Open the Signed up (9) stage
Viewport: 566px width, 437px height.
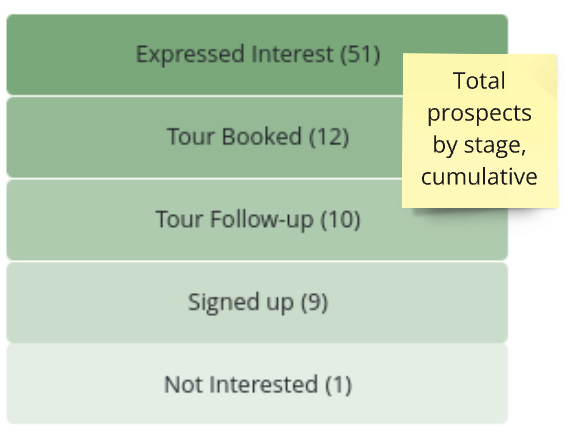pyautogui.click(x=257, y=302)
